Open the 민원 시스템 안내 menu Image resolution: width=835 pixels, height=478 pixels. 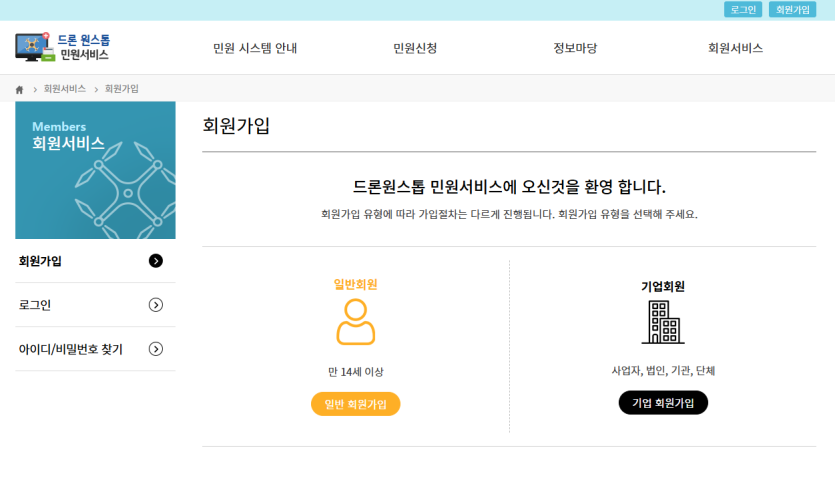255,48
